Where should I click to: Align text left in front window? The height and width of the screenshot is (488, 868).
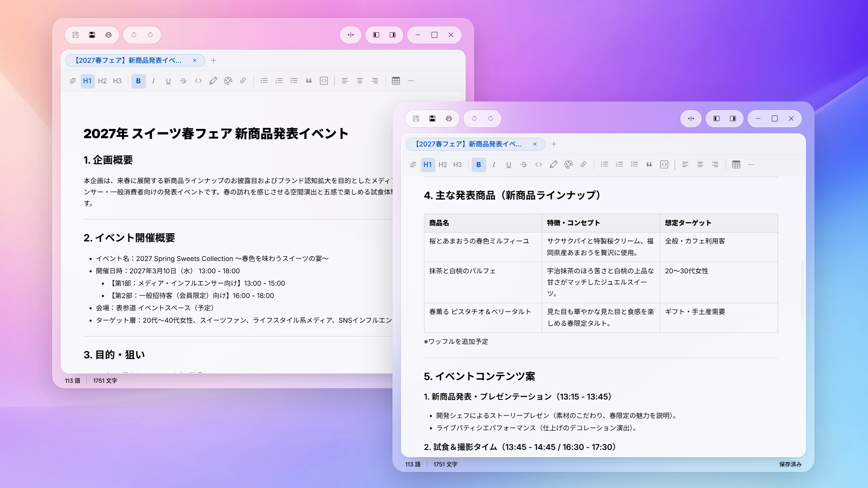[x=685, y=165]
